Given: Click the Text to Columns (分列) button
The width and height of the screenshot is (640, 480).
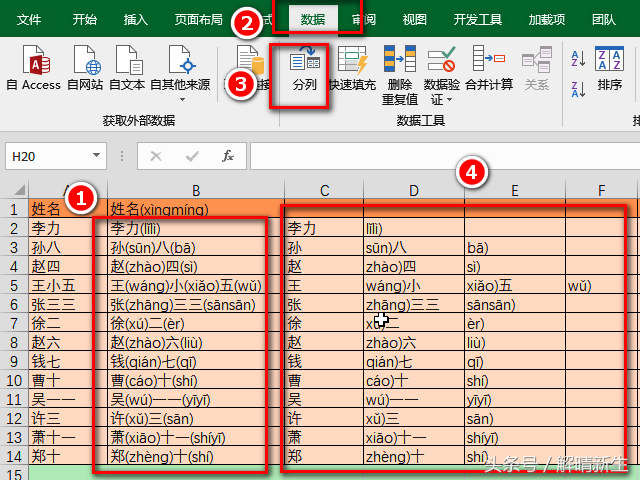Looking at the screenshot, I should tap(304, 69).
